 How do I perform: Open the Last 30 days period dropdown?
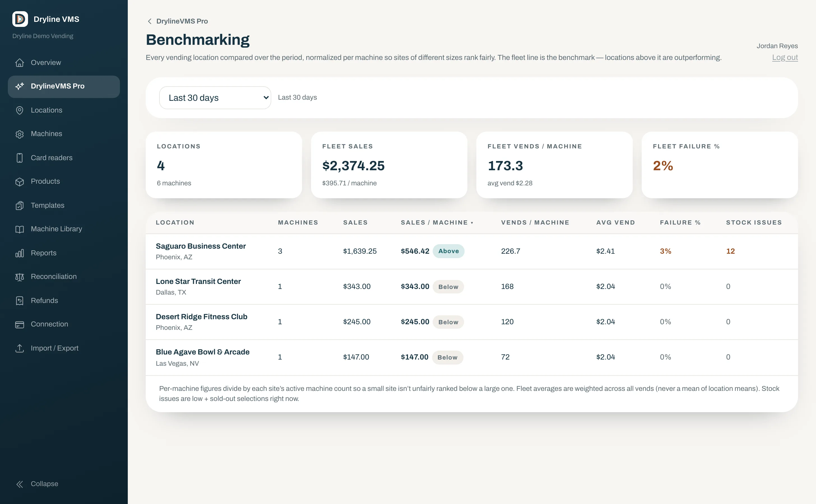click(215, 98)
